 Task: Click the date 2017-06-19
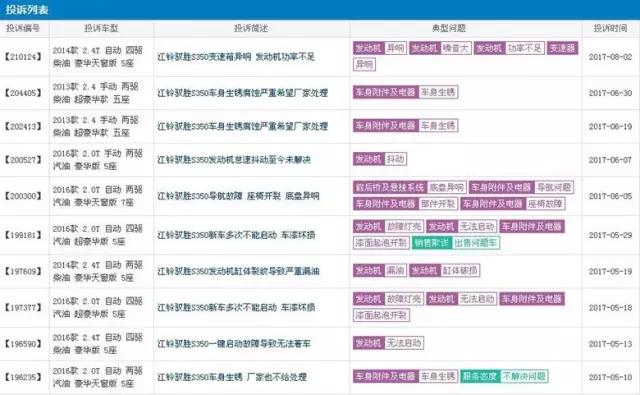point(610,126)
